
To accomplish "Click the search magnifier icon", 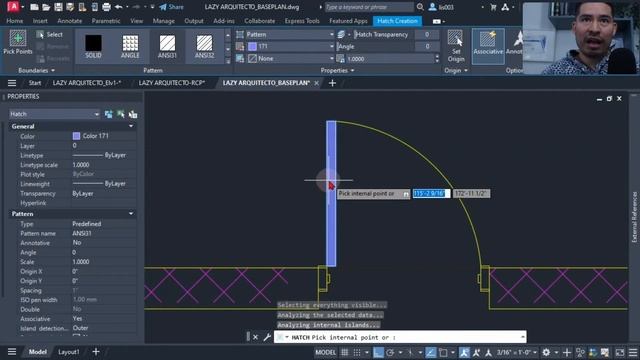I will (x=420, y=7).
